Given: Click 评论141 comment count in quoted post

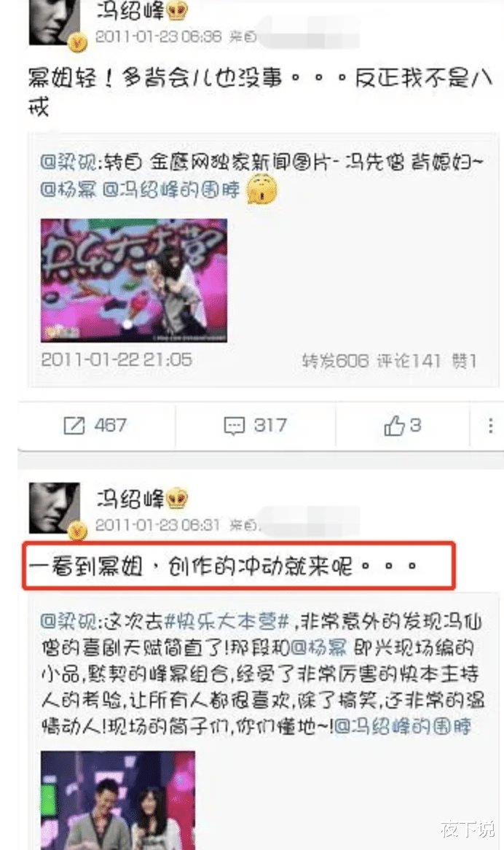Looking at the screenshot, I should 409,361.
